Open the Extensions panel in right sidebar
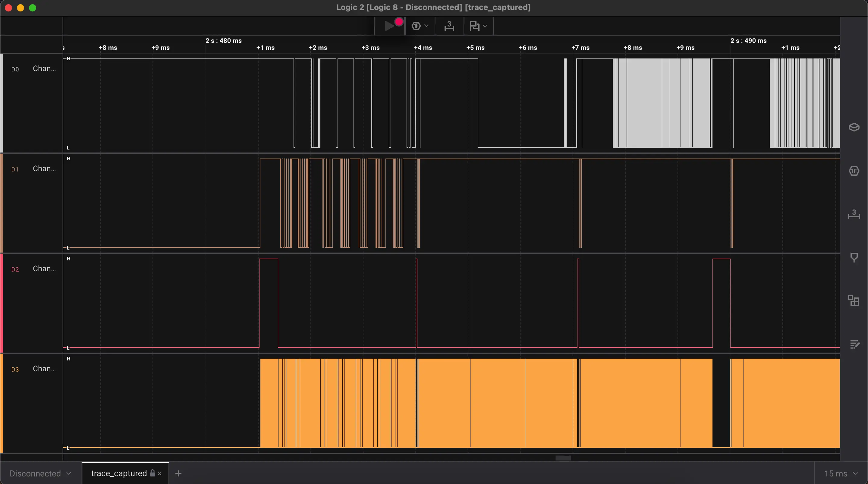 [x=854, y=301]
